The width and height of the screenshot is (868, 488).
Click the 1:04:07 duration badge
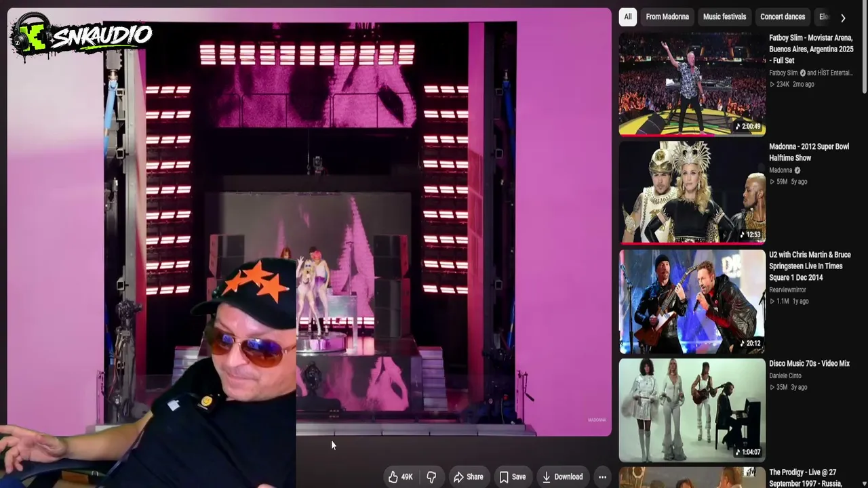(x=748, y=452)
